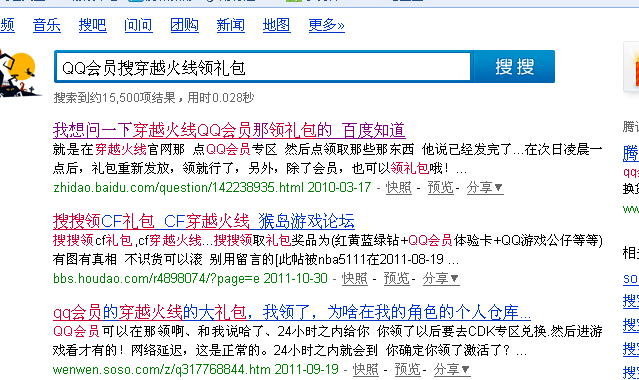Click into the search query input field
The height and width of the screenshot is (380, 639).
[x=263, y=67]
